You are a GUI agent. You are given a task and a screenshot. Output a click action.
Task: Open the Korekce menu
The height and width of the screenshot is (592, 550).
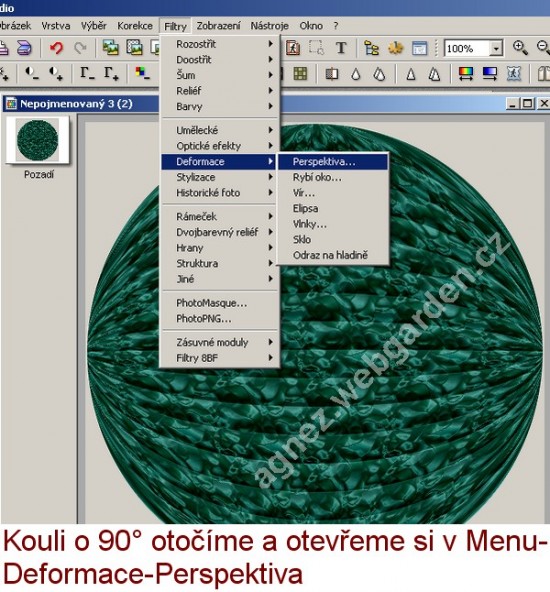click(x=135, y=26)
